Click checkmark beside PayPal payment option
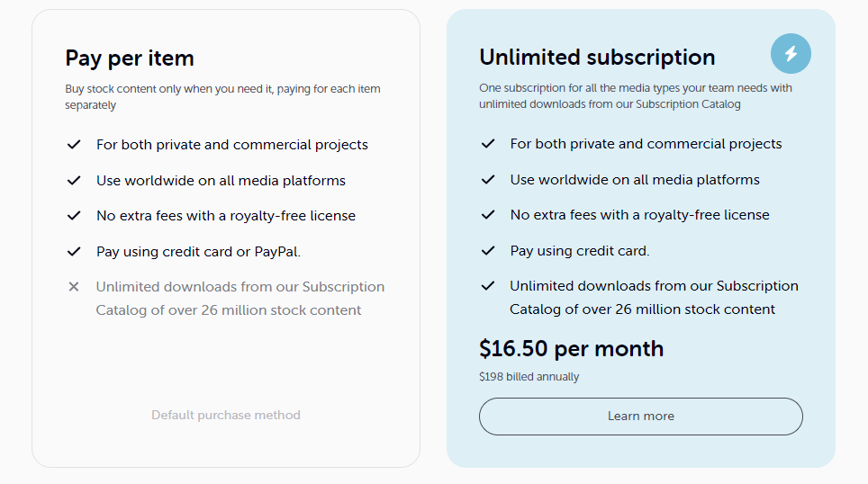868x484 pixels. tap(74, 252)
